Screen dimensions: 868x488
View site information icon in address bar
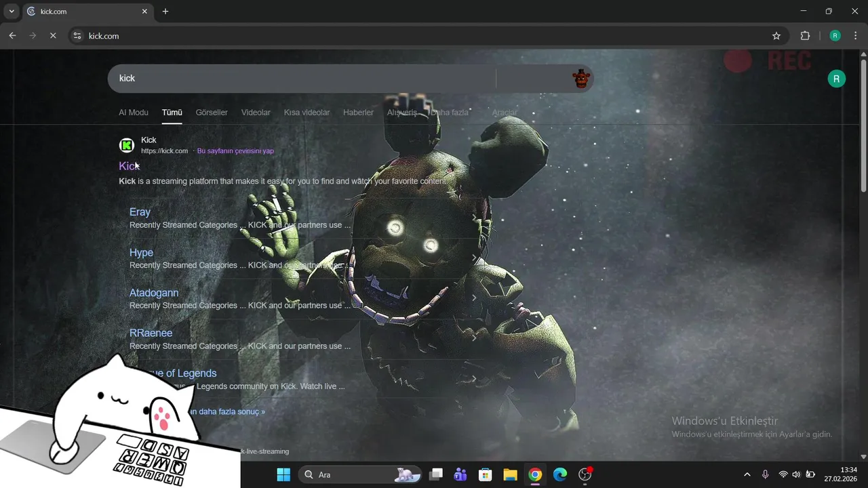[x=77, y=36]
